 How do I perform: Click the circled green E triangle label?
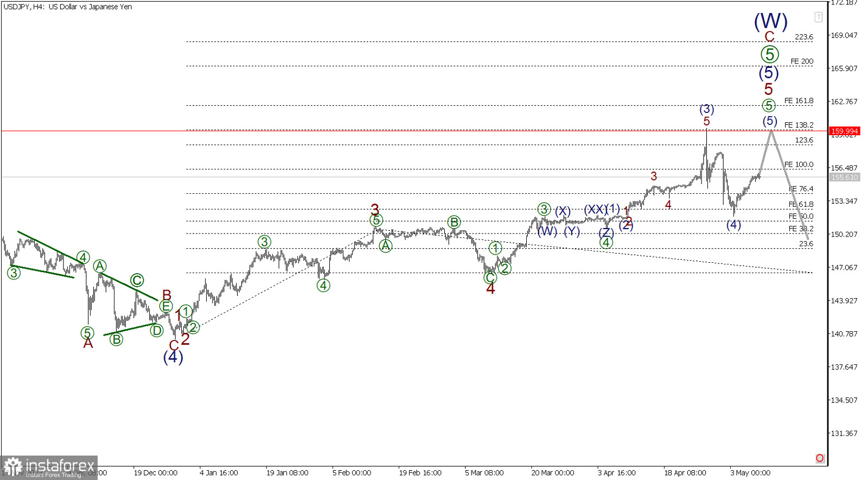tap(165, 306)
